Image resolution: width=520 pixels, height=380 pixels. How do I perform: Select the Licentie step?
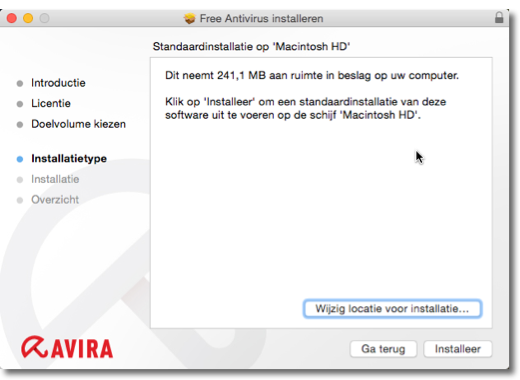[x=51, y=103]
